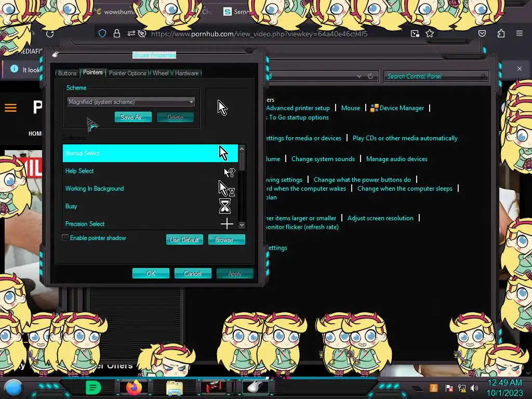Open the picture-in-picture icon in the address bar

pos(415,33)
